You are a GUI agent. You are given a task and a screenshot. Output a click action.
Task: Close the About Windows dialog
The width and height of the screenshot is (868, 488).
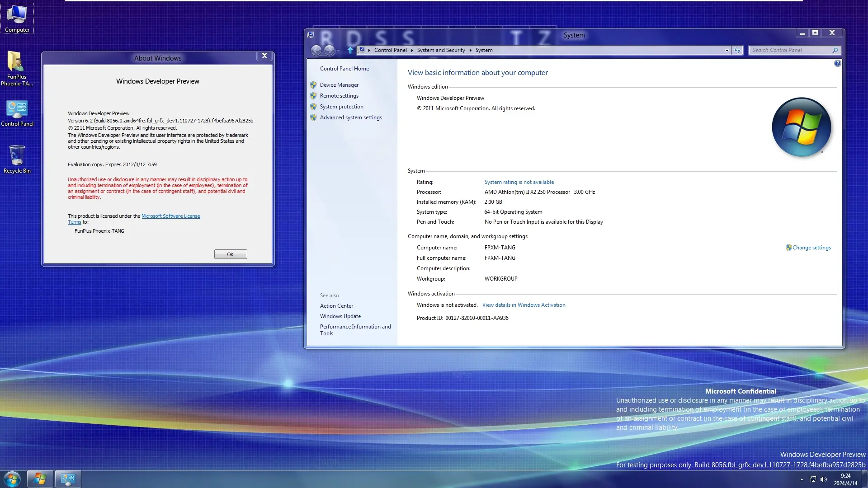[265, 56]
